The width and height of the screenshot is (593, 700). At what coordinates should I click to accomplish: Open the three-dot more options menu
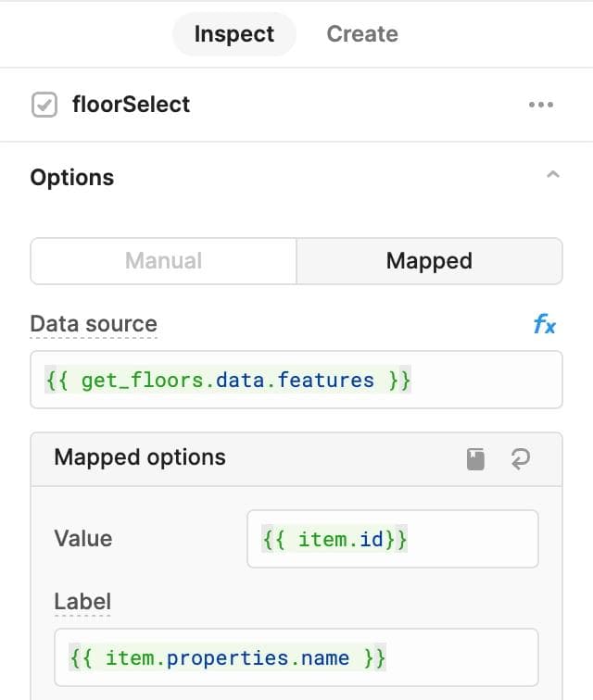click(540, 106)
